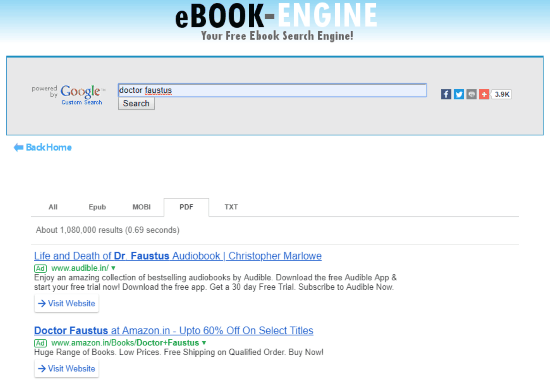Click the Your Free Ebook Search Engine tagline
The width and height of the screenshot is (550, 388).
tap(277, 36)
